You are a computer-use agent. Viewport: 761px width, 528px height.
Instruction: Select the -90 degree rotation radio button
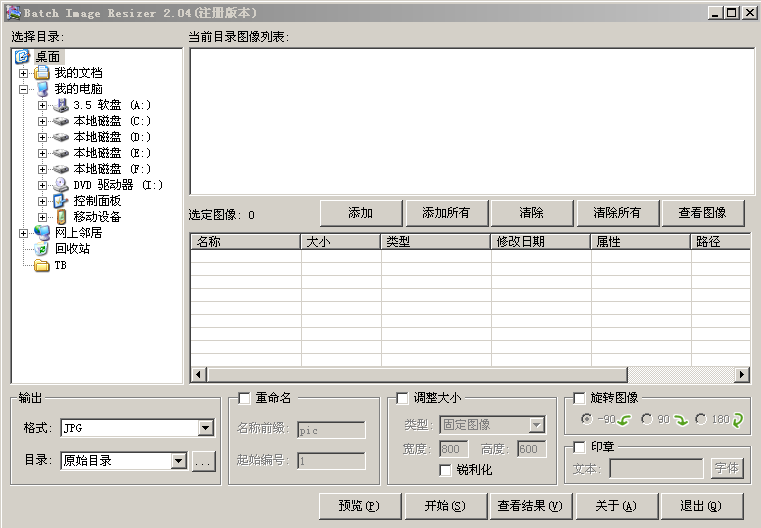pyautogui.click(x=587, y=419)
